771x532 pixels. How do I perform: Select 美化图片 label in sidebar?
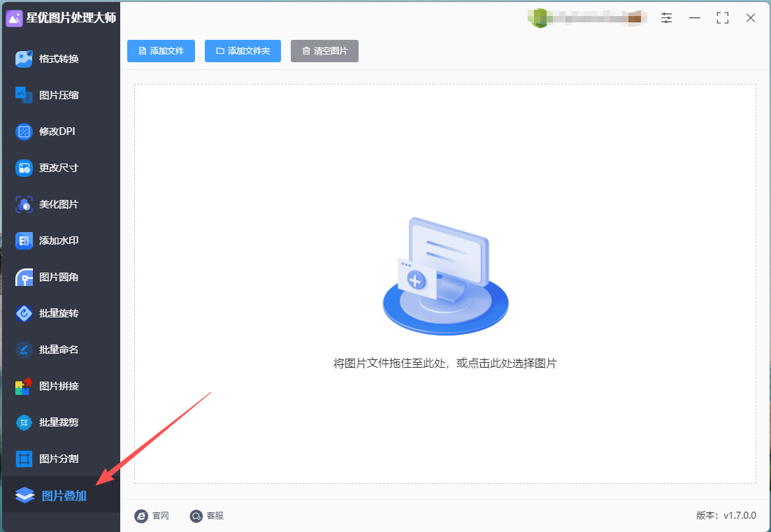point(59,205)
